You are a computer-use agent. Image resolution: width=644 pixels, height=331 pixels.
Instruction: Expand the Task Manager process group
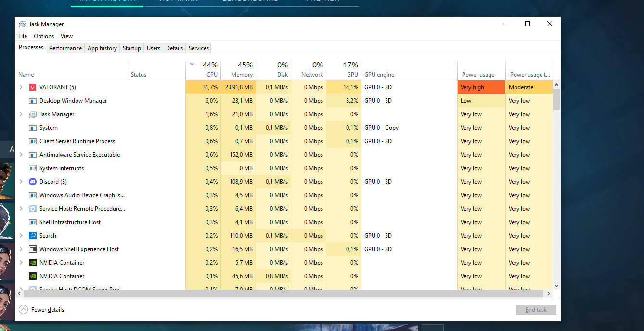[21, 114]
